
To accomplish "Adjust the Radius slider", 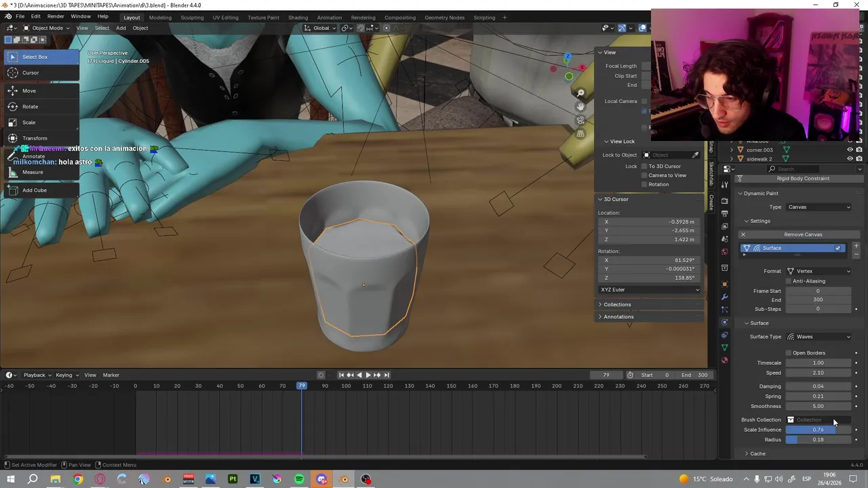I will coord(818,440).
